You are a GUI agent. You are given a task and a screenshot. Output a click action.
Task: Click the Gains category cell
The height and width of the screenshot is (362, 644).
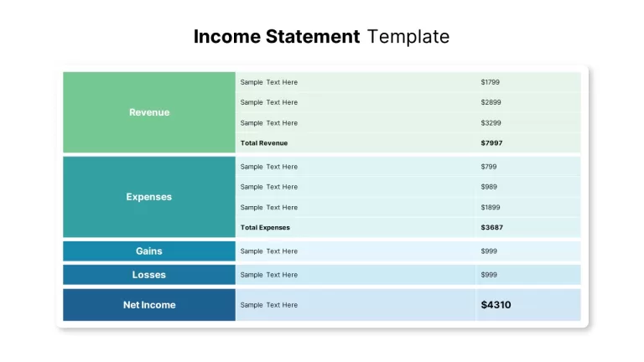tap(149, 251)
